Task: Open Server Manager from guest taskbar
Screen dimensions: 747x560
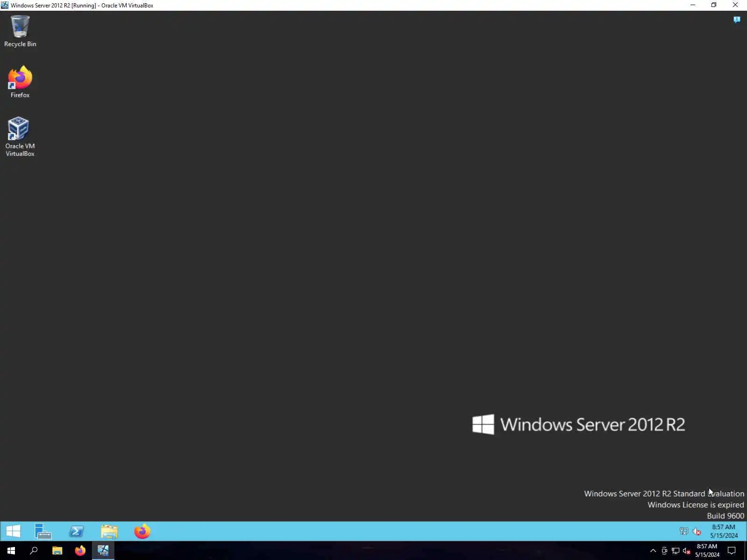Action: pyautogui.click(x=43, y=531)
